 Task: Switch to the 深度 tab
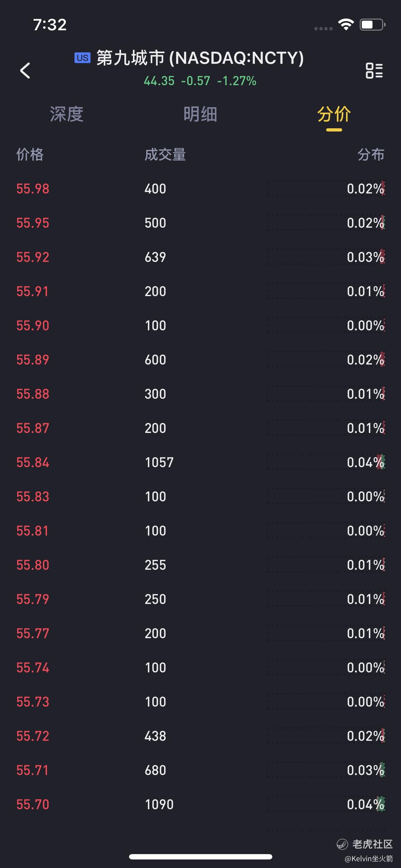[x=67, y=114]
